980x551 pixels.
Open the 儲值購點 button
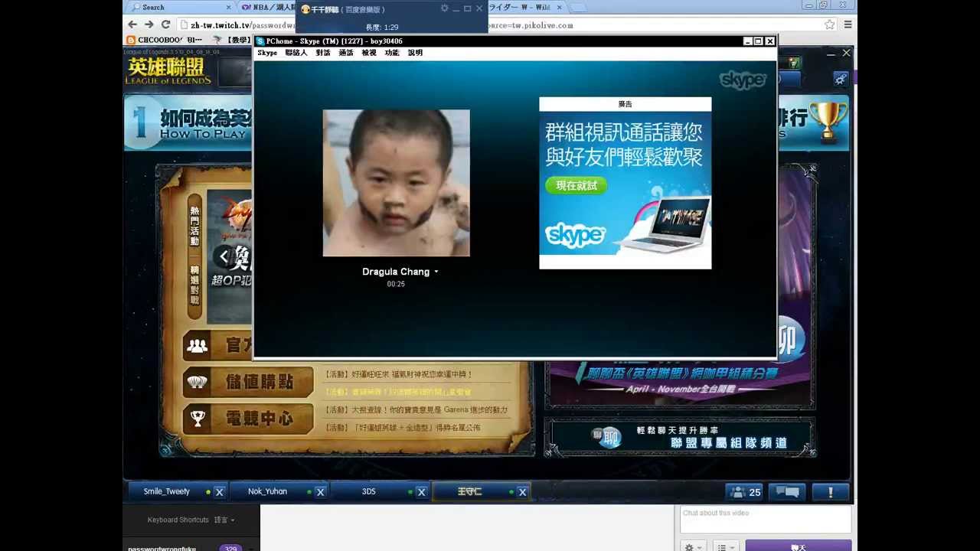click(x=248, y=382)
